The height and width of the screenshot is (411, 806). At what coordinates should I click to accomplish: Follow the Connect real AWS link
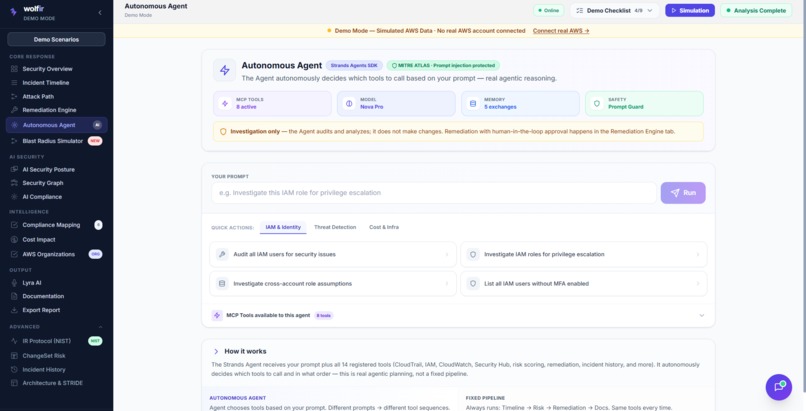point(561,31)
